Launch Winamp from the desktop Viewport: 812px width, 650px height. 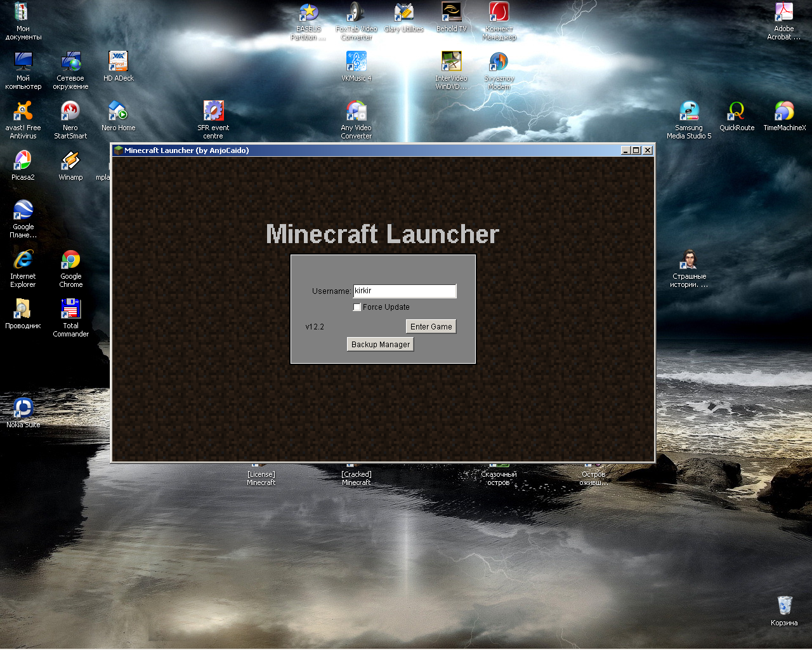(x=70, y=166)
